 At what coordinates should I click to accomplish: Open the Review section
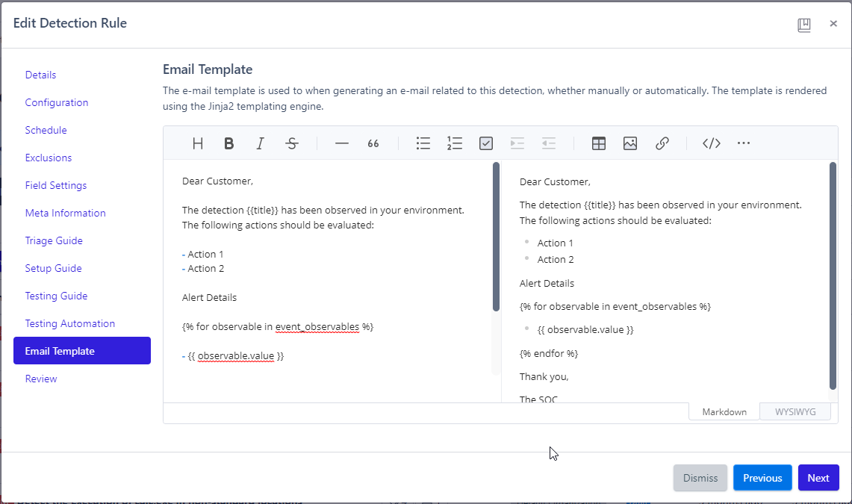tap(41, 379)
